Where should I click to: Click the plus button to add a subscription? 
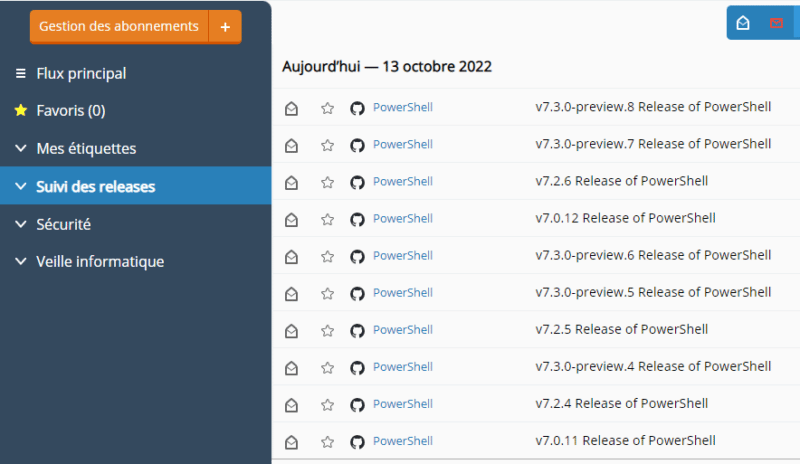(225, 27)
